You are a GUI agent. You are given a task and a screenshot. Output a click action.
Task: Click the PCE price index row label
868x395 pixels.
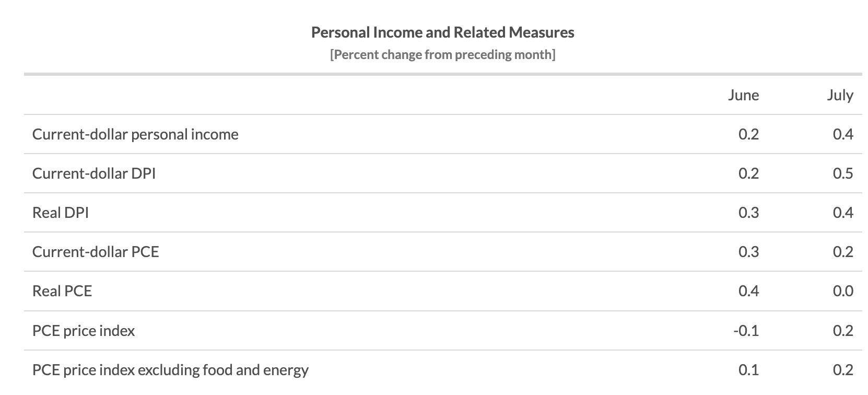(84, 331)
